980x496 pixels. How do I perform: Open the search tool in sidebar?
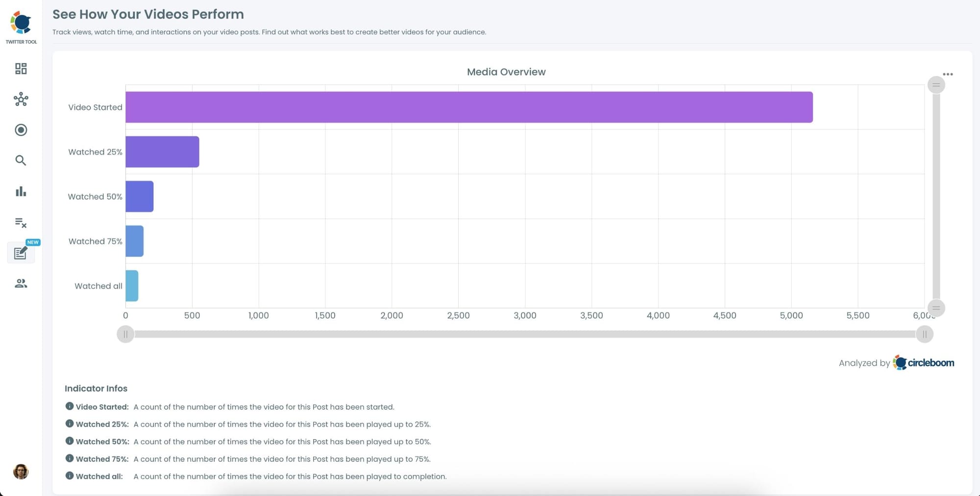pos(21,160)
